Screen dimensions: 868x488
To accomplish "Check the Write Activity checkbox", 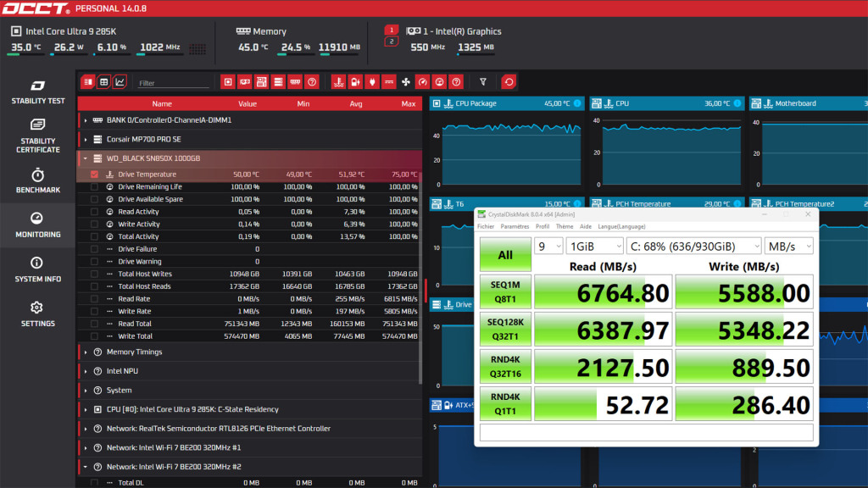I will [94, 224].
